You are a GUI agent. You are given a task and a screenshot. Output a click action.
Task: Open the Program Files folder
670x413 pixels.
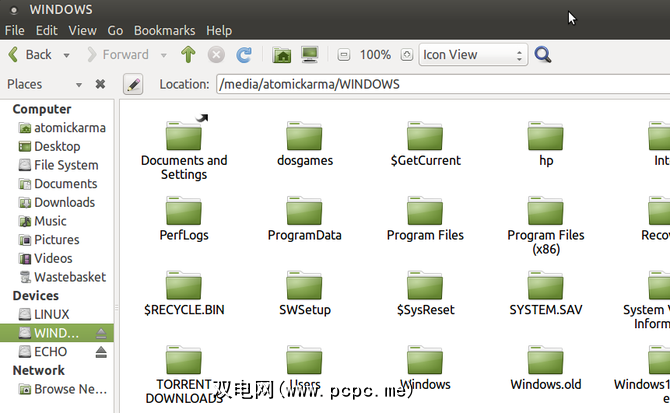[425, 210]
